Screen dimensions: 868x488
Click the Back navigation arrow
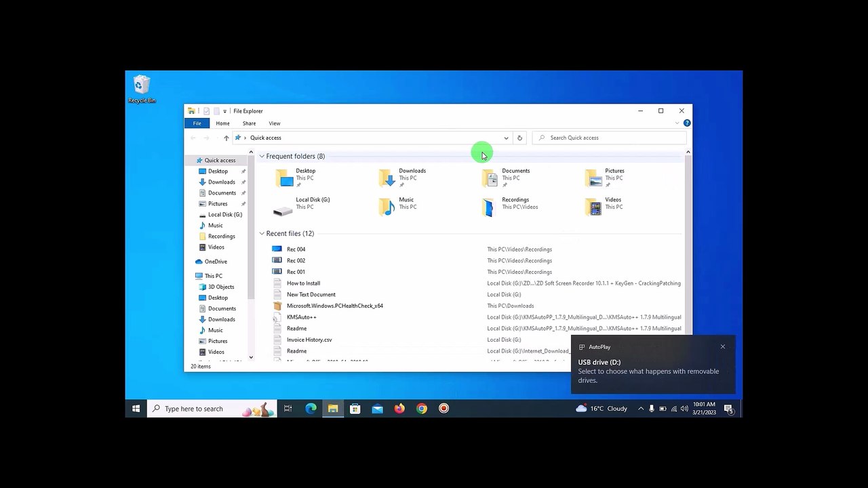coord(193,138)
